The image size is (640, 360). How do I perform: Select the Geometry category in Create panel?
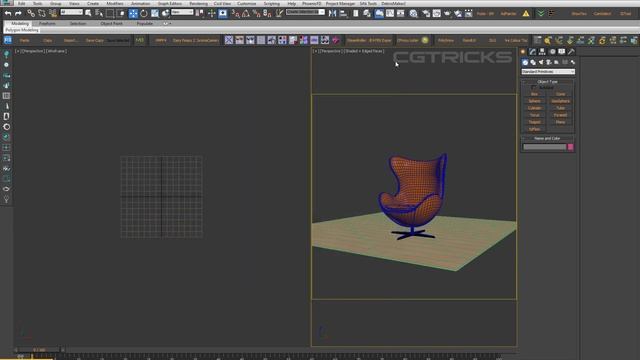tap(525, 62)
